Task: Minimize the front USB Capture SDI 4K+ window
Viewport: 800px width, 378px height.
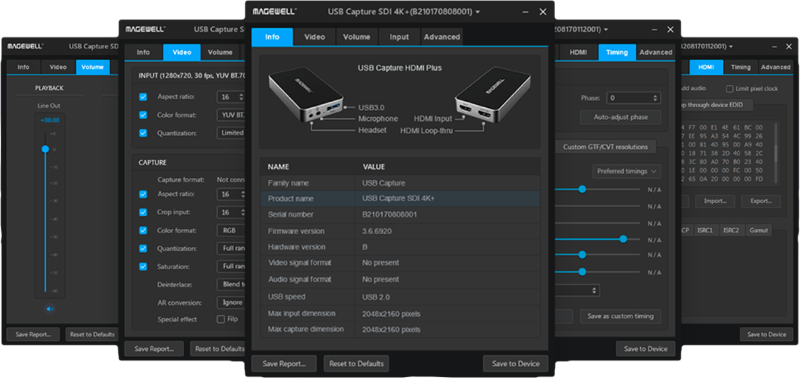Action: point(526,12)
